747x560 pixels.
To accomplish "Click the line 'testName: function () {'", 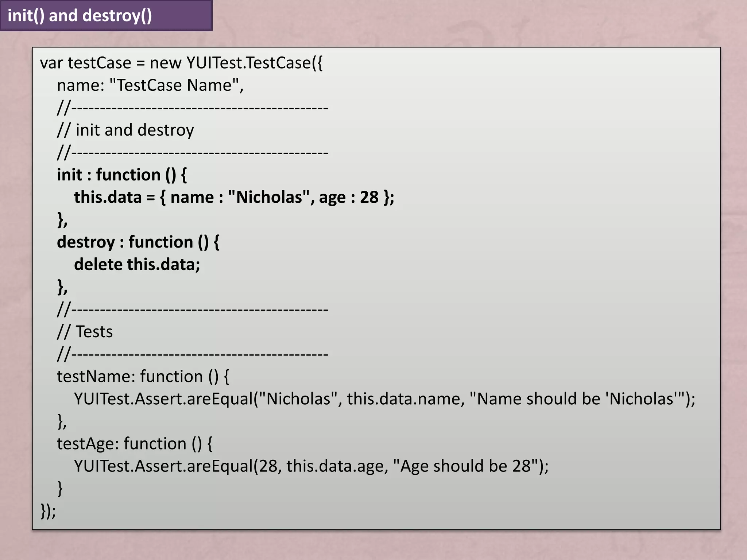I will pos(143,377).
